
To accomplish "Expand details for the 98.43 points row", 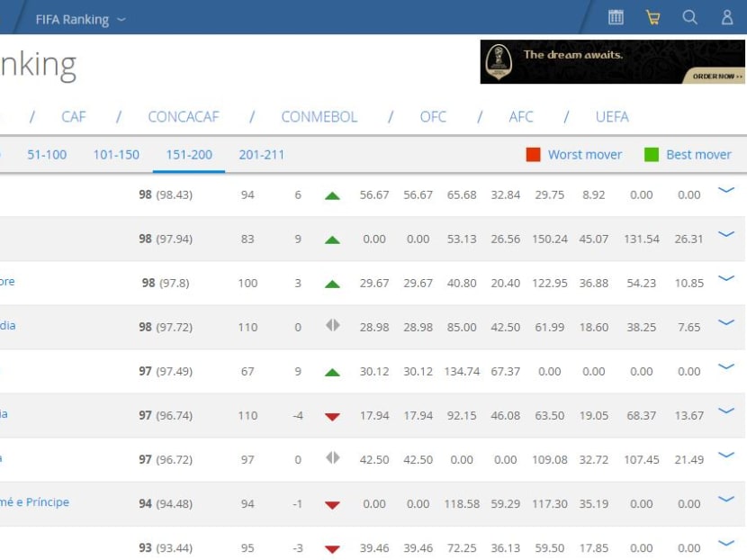I will [726, 190].
